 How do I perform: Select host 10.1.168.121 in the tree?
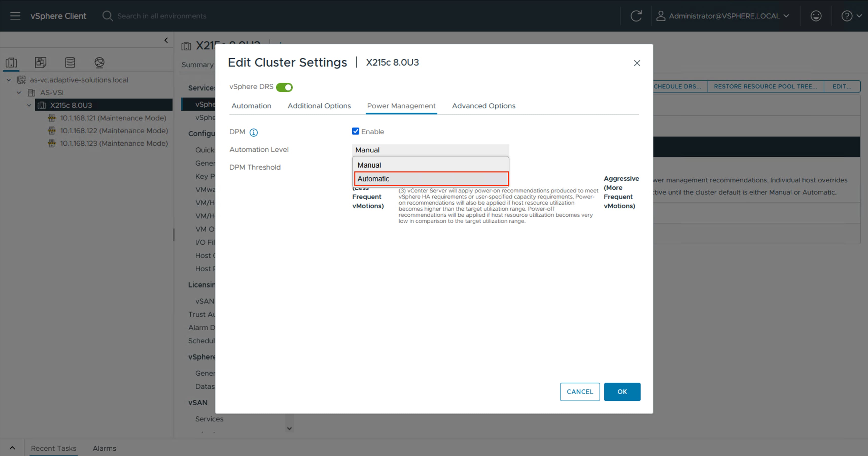click(x=113, y=118)
